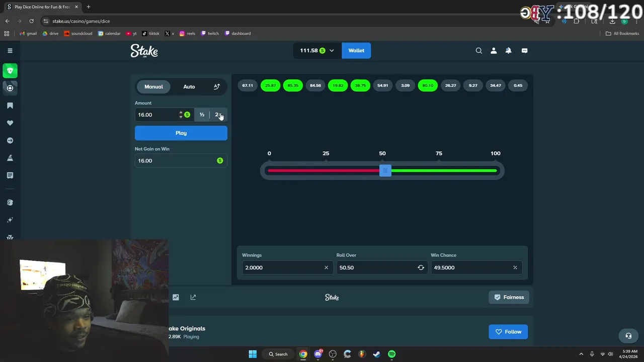
Task: Clear the Winnings field with X icon
Action: coord(326,267)
